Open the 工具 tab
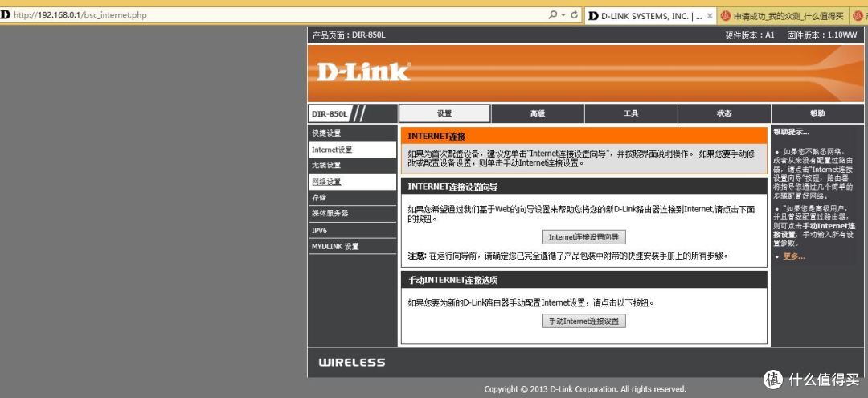The image size is (868, 398). tap(631, 113)
